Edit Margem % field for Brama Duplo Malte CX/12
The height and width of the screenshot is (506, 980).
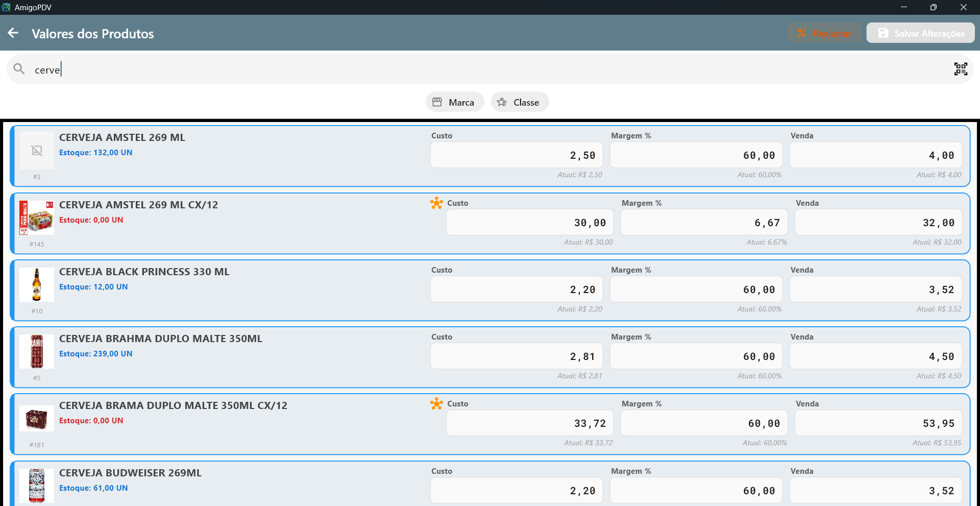[x=704, y=423]
